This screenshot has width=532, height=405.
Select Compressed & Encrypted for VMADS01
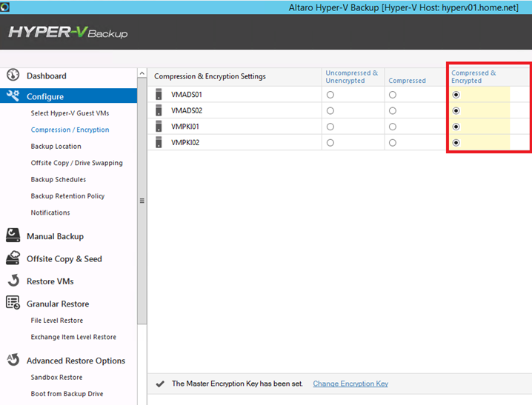pos(456,95)
